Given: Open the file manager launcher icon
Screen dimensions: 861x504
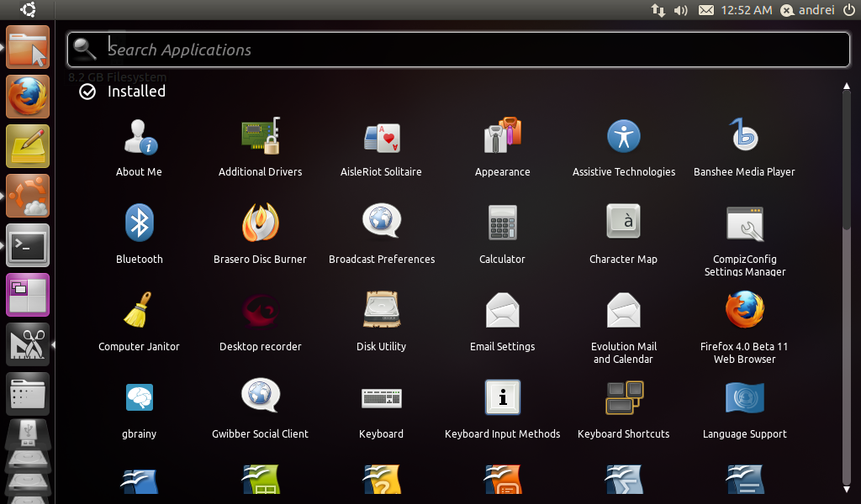Looking at the screenshot, I should (x=28, y=47).
